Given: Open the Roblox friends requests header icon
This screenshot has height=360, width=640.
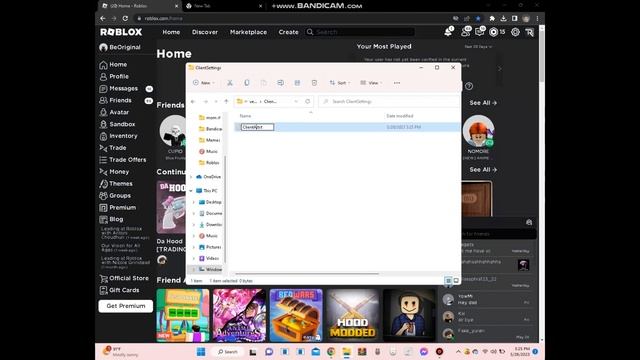Looking at the screenshot, I should (x=465, y=32).
